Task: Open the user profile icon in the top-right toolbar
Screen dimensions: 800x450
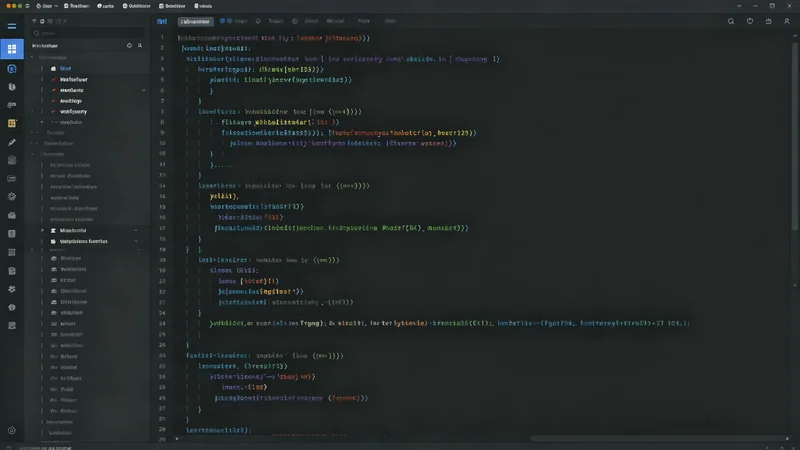Action: coord(787,21)
